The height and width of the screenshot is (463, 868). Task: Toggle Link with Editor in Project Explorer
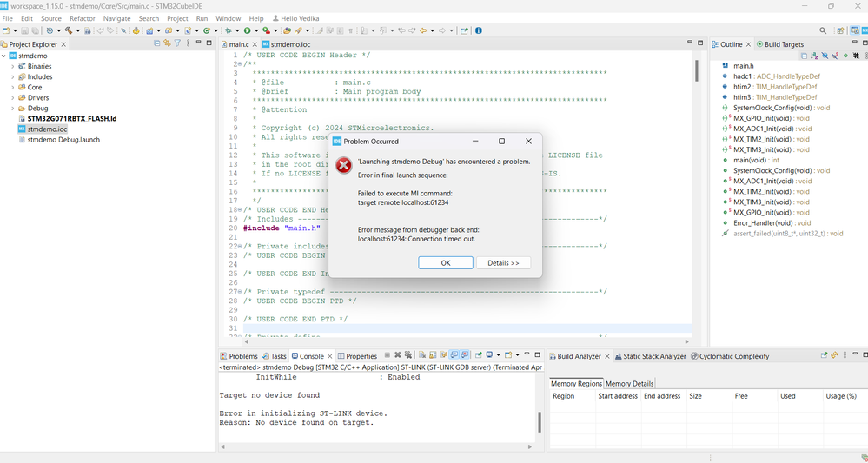click(167, 43)
